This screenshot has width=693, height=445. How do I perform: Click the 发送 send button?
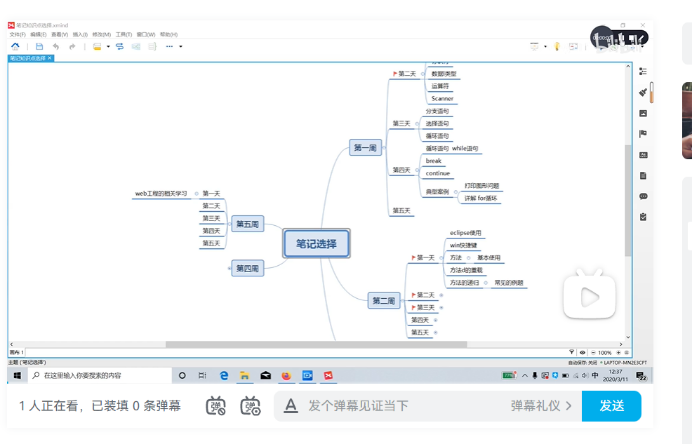pyautogui.click(x=612, y=406)
